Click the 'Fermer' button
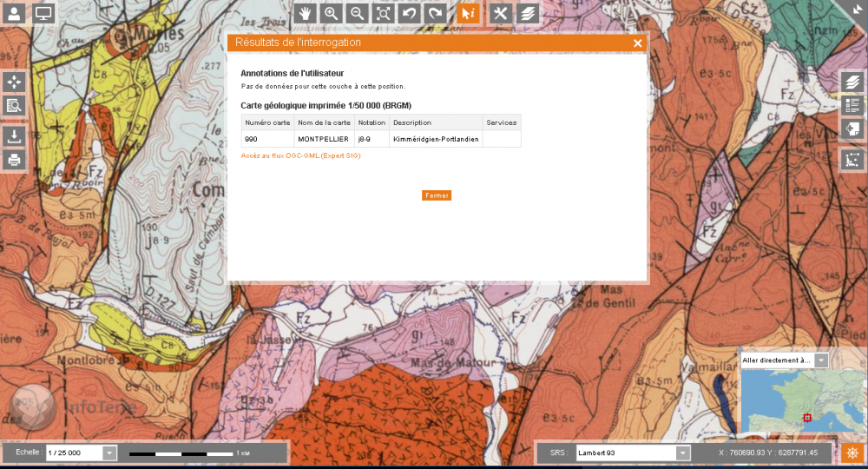 [437, 195]
